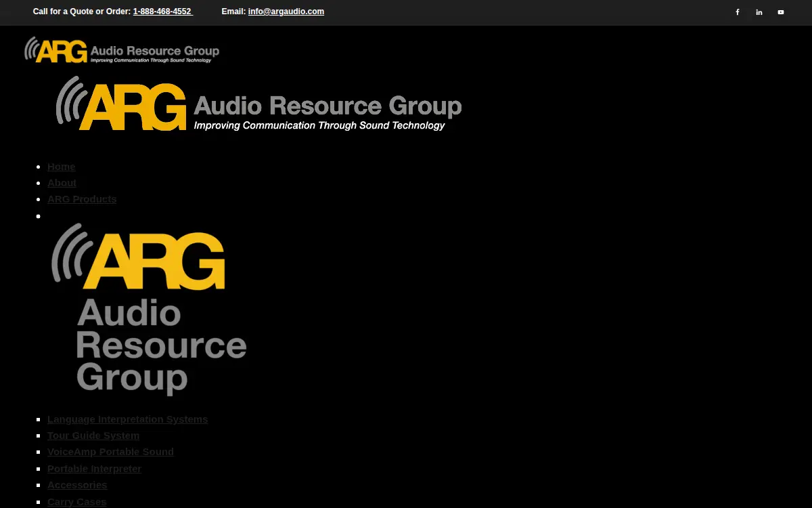812x508 pixels.
Task: Click the large ARG Audio Resource Group banner logo
Action: [258, 104]
